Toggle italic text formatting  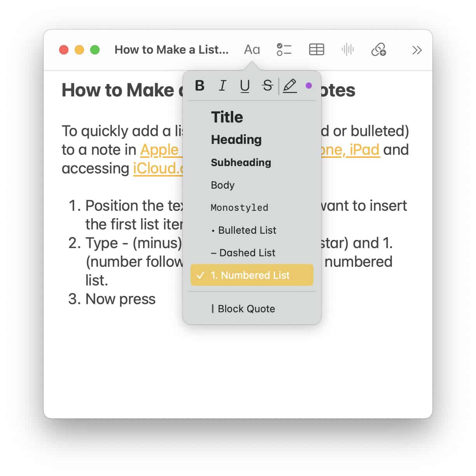[222, 86]
